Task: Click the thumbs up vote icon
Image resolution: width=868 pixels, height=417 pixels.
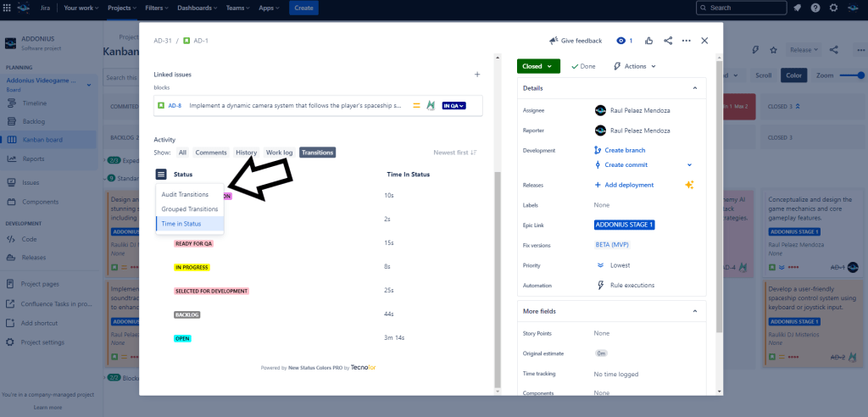Action: click(648, 41)
